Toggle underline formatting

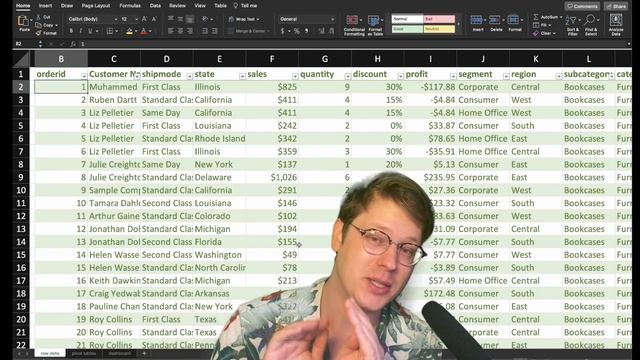90,31
